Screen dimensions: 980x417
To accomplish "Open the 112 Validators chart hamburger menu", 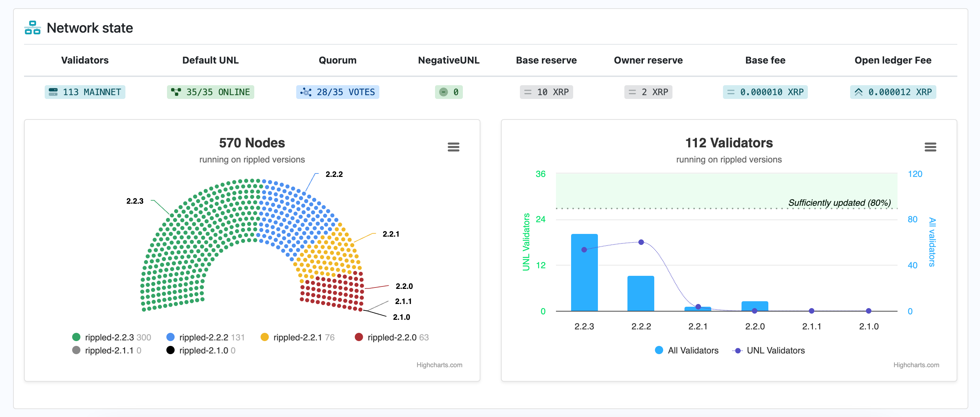I will point(931,147).
